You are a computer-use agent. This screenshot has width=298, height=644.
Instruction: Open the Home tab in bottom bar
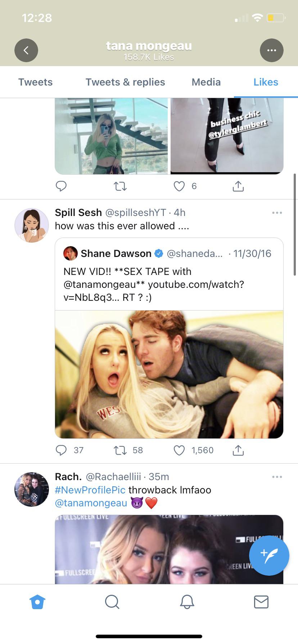click(38, 602)
